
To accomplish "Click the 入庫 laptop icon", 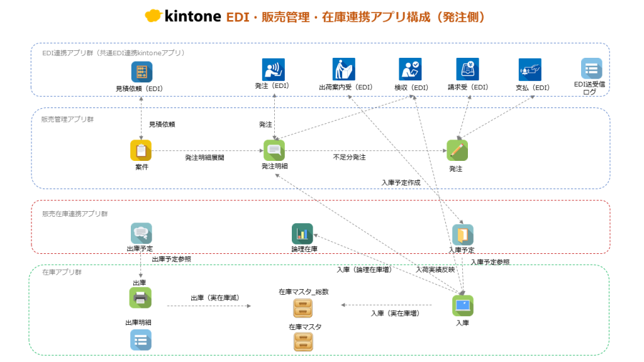I will click(463, 305).
